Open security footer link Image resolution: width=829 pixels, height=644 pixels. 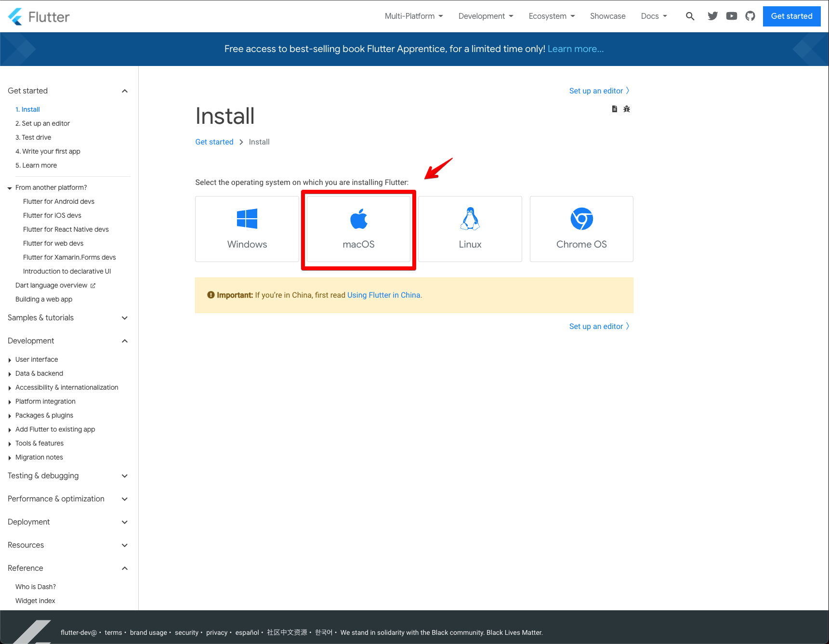coord(186,632)
